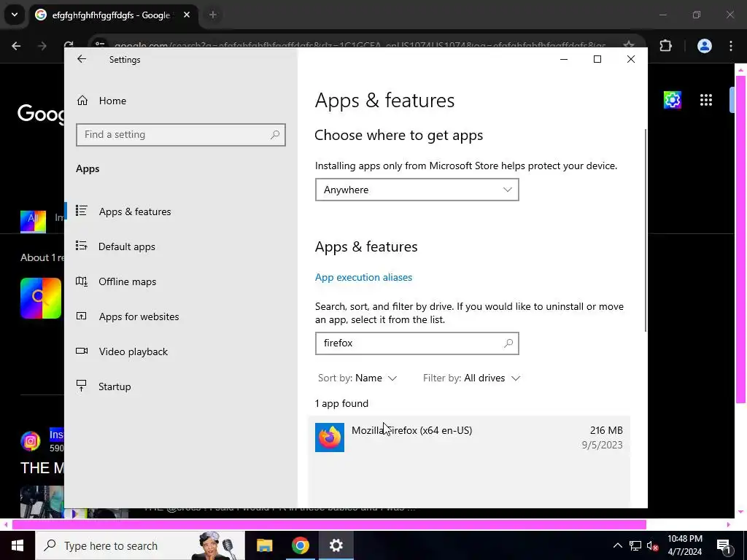Image resolution: width=747 pixels, height=560 pixels.
Task: Click the Instagram result icon in Chrome
Action: click(31, 441)
